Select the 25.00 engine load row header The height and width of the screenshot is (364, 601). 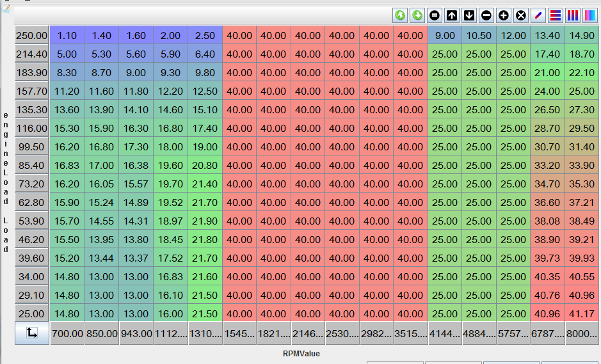coord(32,314)
